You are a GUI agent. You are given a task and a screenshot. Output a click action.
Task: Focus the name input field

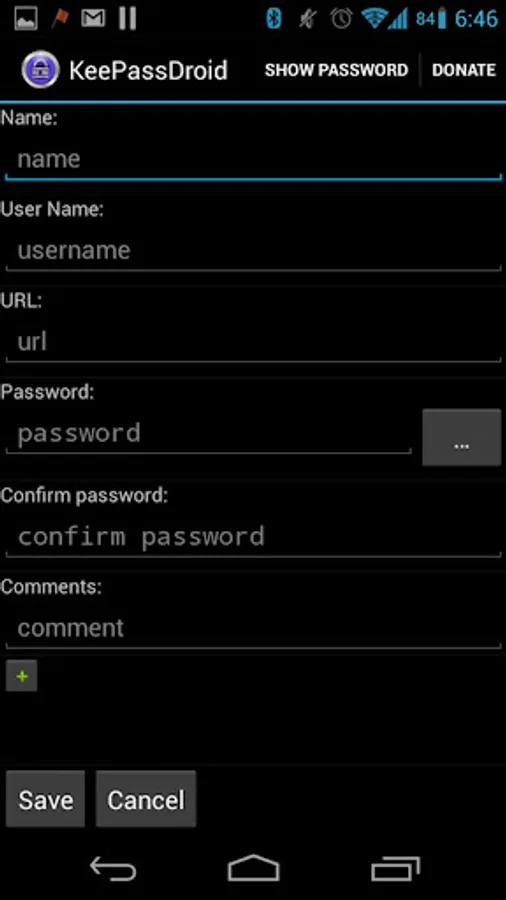(254, 160)
